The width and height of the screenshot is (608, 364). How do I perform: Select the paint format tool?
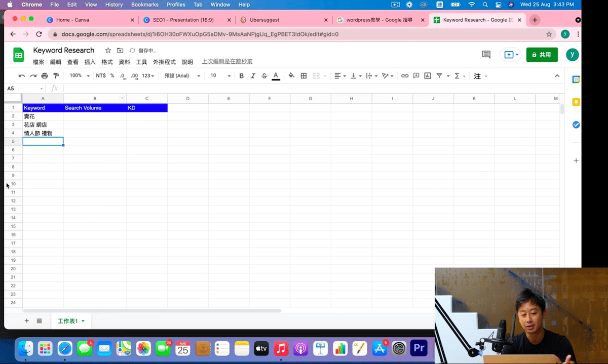pos(56,76)
